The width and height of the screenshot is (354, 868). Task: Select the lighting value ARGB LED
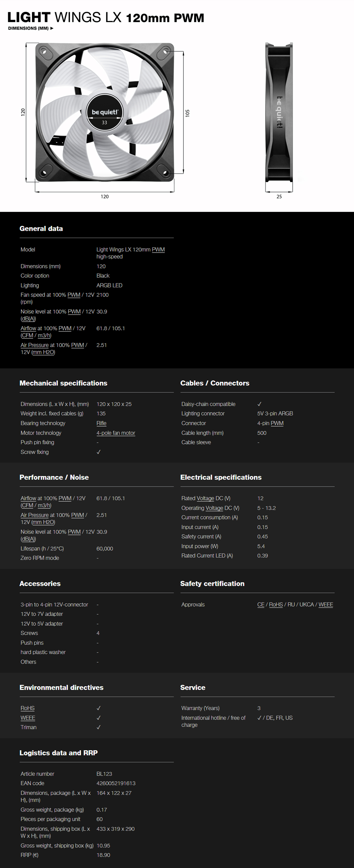109,285
